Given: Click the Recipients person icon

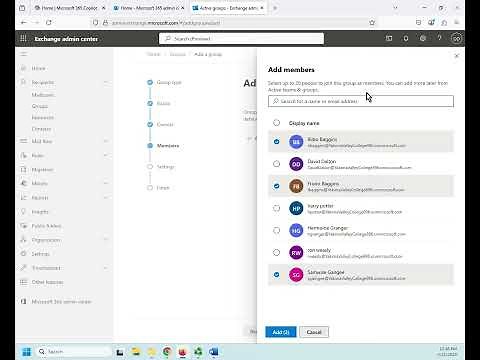Looking at the screenshot, I should 23,82.
